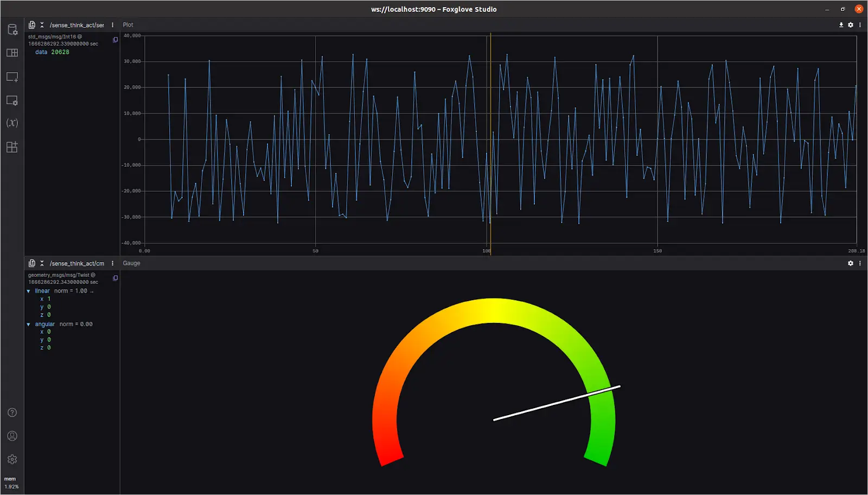Click the /sense_think_act/cm topic path field

tap(76, 263)
